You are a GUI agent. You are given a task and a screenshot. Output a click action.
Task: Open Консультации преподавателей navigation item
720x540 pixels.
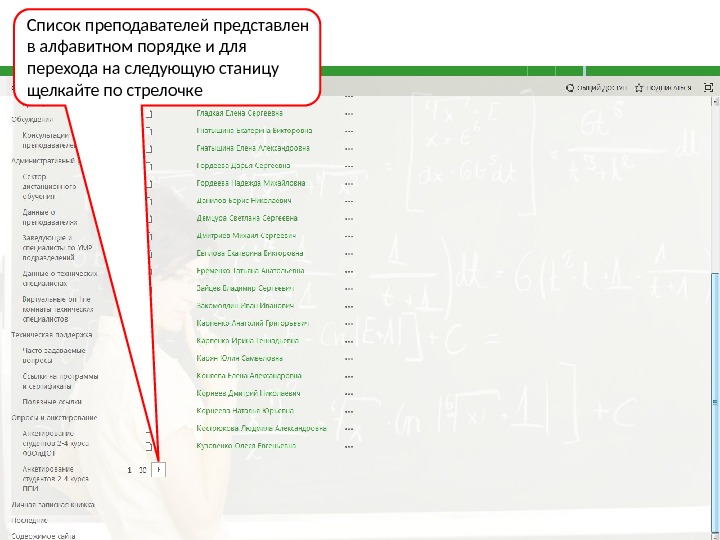click(x=48, y=141)
